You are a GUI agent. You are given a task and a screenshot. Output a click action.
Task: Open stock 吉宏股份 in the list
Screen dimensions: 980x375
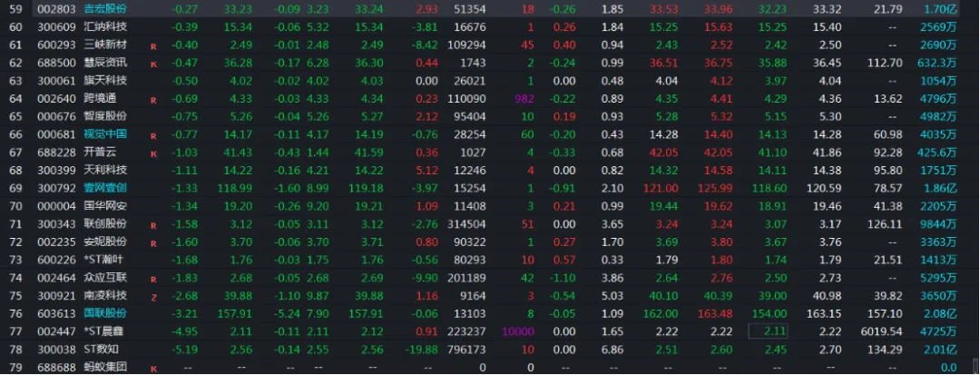click(x=105, y=9)
